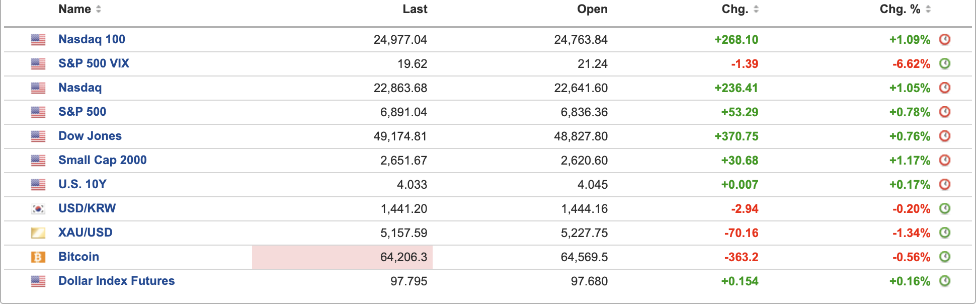Click the Bitcoin orange logo icon
Viewport: 980px width, 308px height.
click(x=38, y=257)
